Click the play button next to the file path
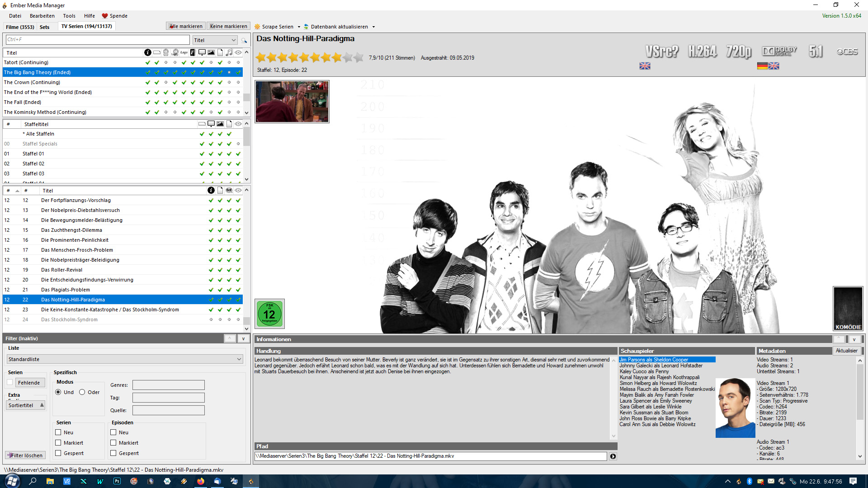The height and width of the screenshot is (488, 868). point(613,456)
